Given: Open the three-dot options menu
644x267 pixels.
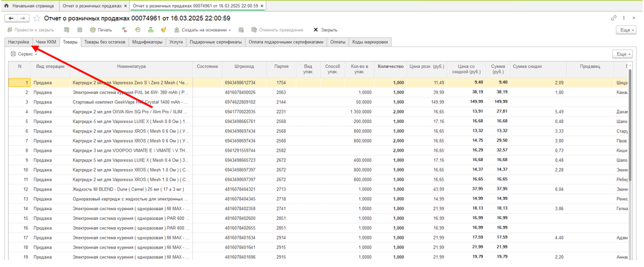Looking at the screenshot, I should pyautogui.click(x=624, y=18).
